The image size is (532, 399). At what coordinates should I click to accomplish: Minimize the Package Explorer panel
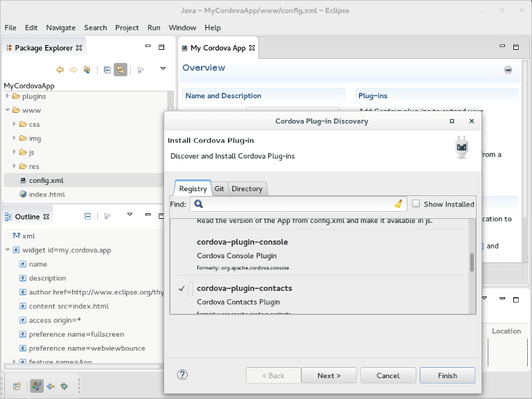(x=148, y=46)
